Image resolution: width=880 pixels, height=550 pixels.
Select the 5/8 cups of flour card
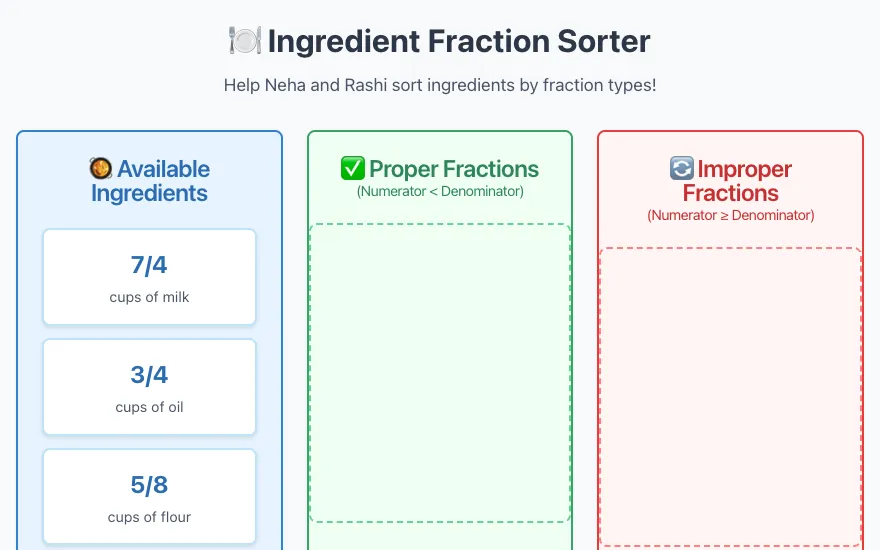[x=149, y=497]
